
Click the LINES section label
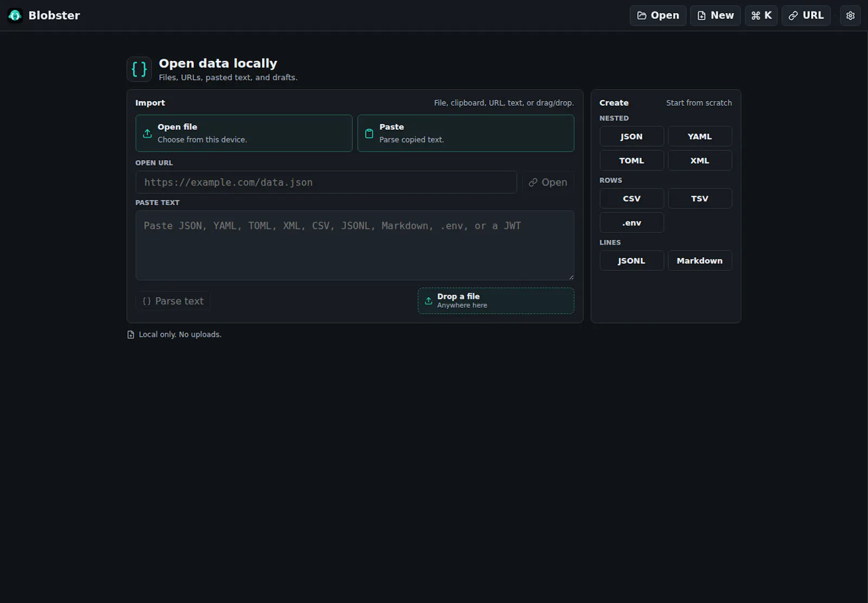(x=610, y=243)
